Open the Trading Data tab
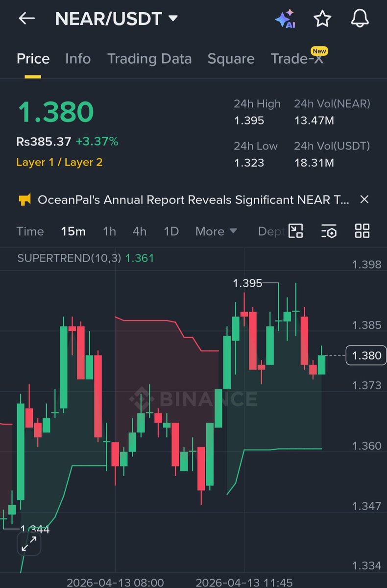 pos(149,59)
